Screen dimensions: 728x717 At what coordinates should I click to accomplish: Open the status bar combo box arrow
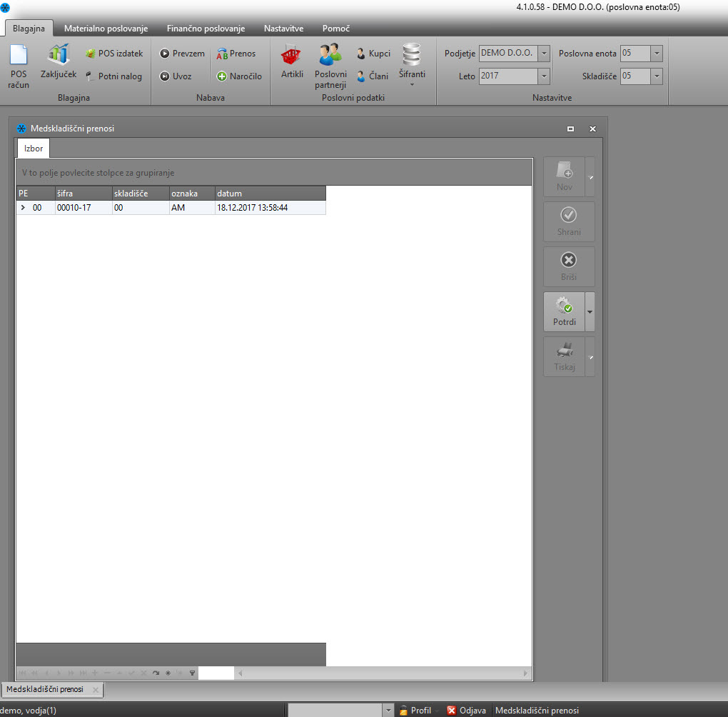coord(388,710)
